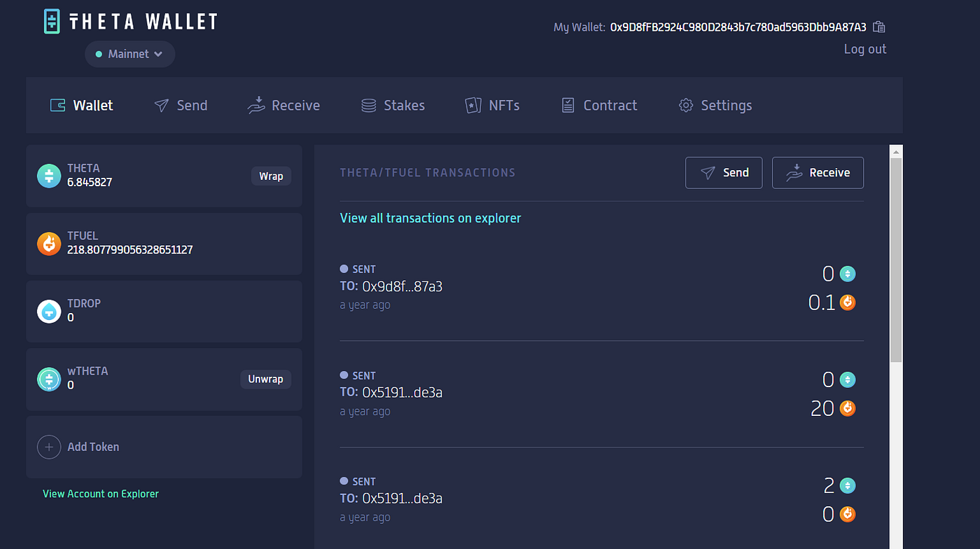This screenshot has width=980, height=549.
Task: Click the TFUEL flame icon in the balance list
Action: pyautogui.click(x=49, y=244)
